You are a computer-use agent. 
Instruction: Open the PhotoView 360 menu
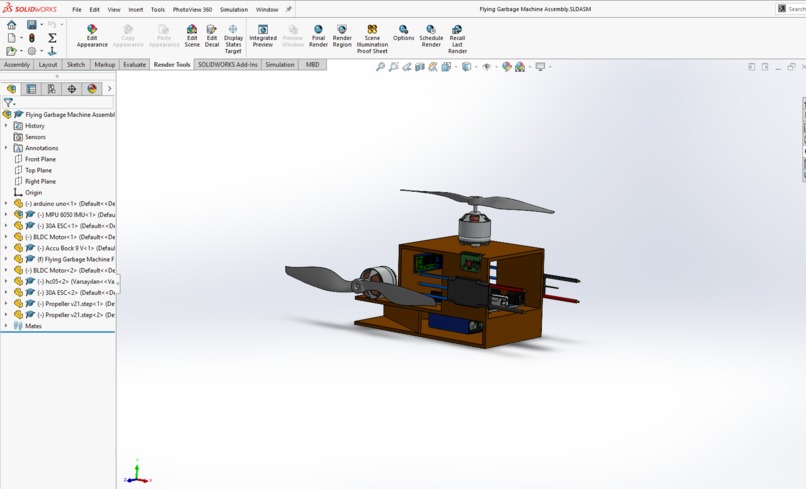point(192,9)
